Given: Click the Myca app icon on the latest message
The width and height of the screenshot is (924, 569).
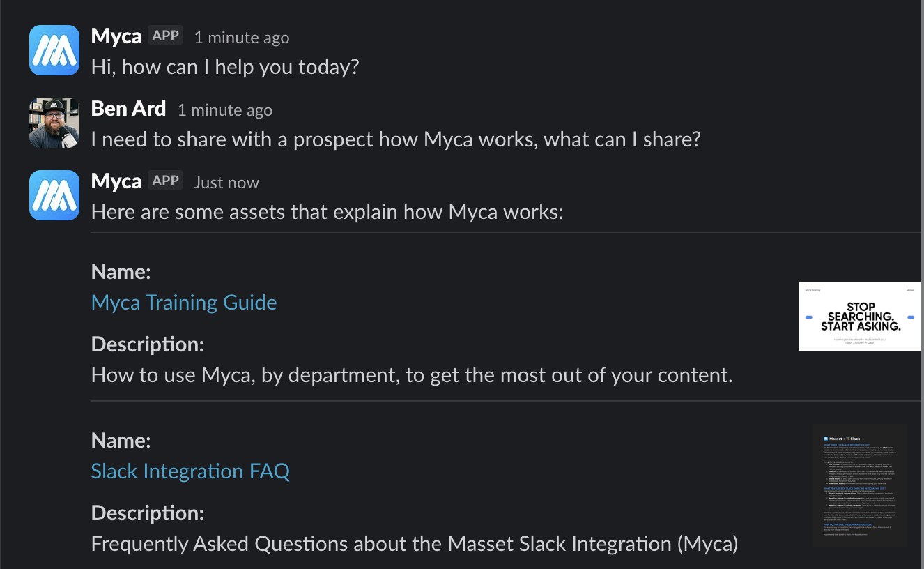Looking at the screenshot, I should (54, 195).
